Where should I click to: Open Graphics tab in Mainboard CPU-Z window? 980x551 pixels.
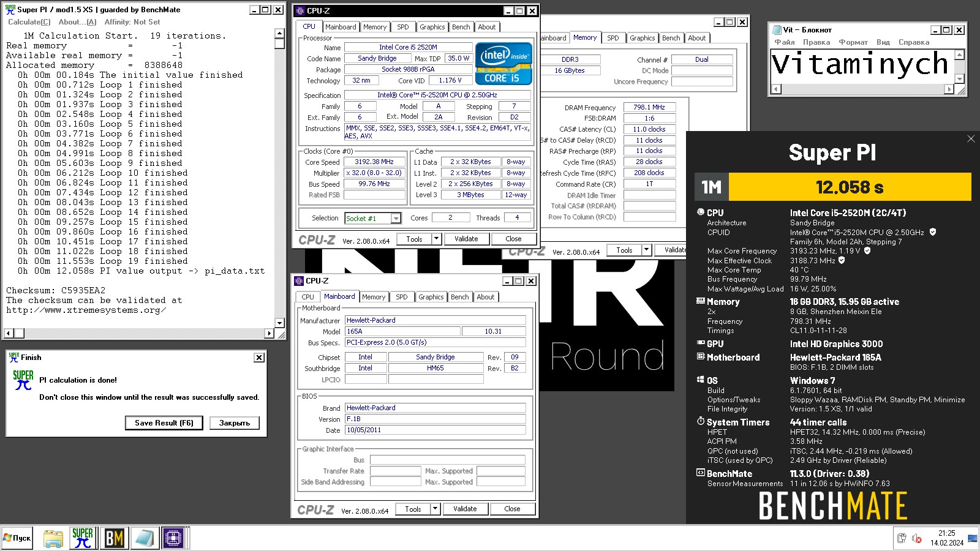(431, 297)
